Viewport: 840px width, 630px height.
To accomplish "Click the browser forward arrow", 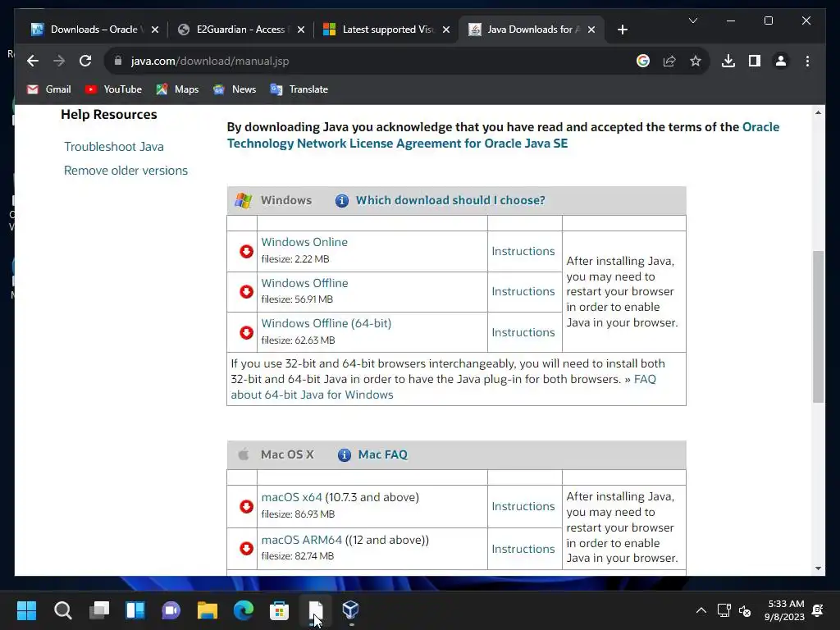I will pos(59,61).
